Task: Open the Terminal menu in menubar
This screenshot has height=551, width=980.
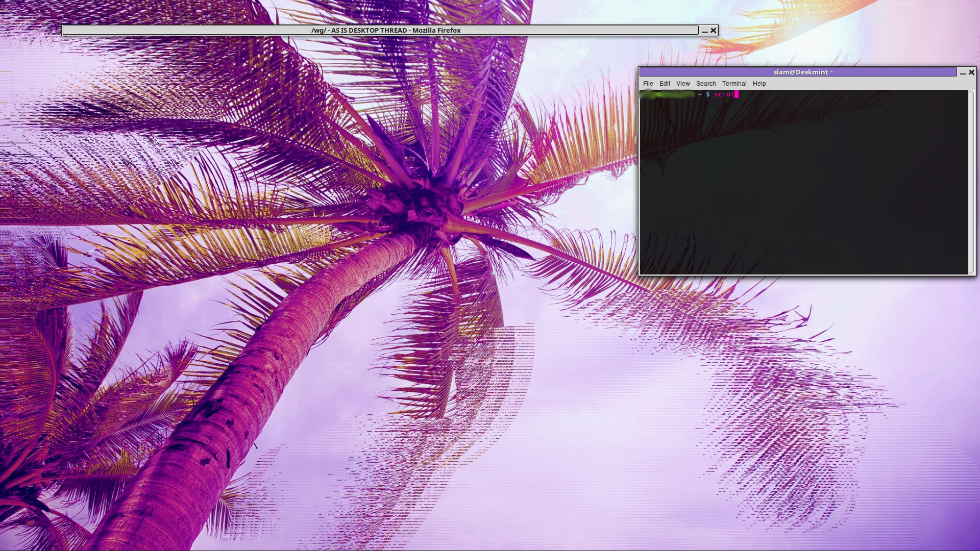Action: tap(734, 84)
